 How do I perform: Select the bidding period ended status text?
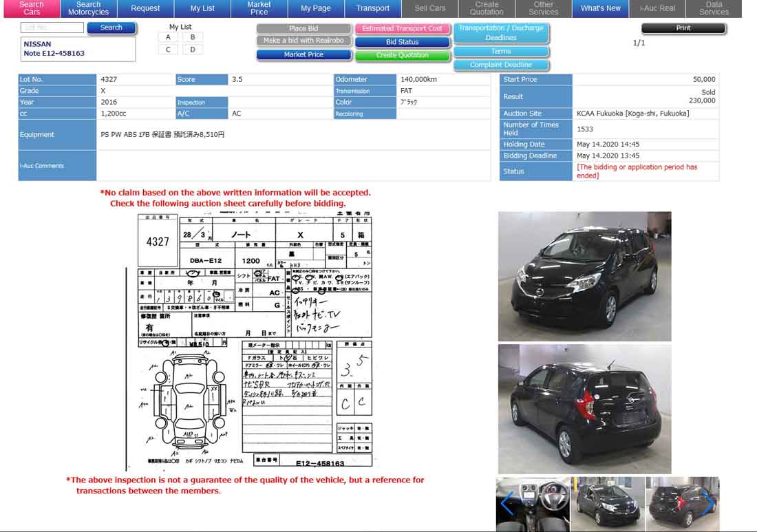click(637, 171)
